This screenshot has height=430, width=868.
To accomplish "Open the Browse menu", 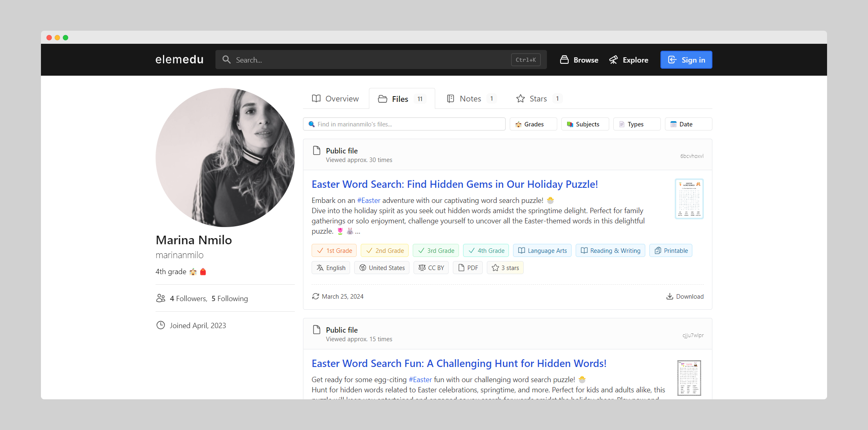I will click(579, 60).
